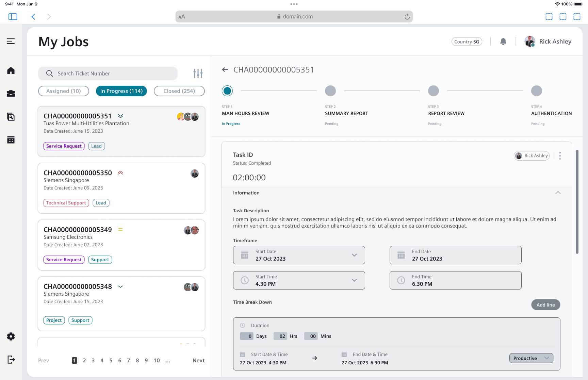Click the End Time clock icon
The width and height of the screenshot is (588, 380).
pyautogui.click(x=401, y=280)
